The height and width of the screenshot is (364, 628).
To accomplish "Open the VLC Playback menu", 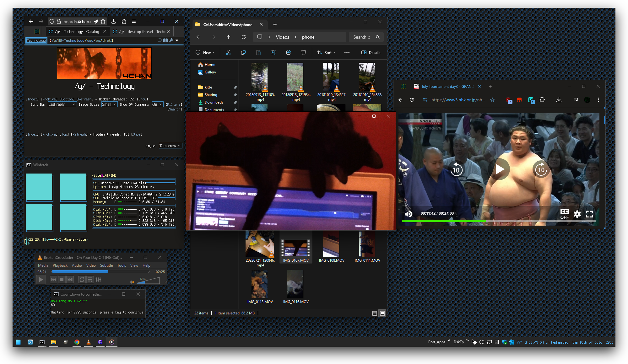I will [60, 265].
